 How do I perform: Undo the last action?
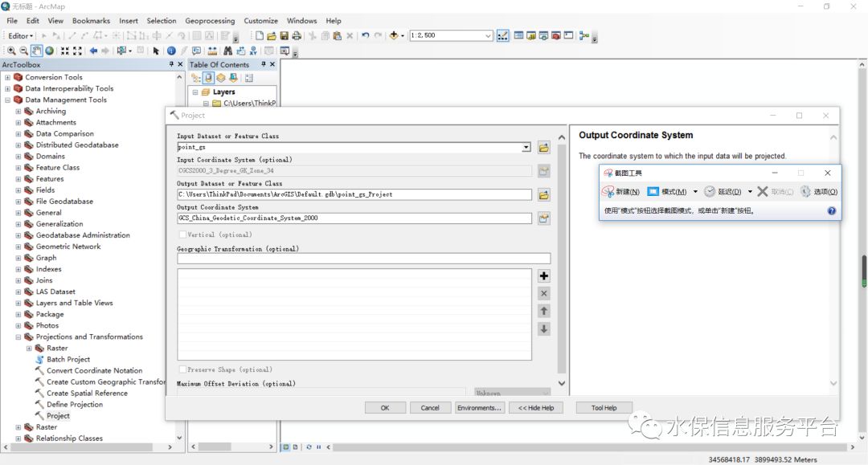366,36
